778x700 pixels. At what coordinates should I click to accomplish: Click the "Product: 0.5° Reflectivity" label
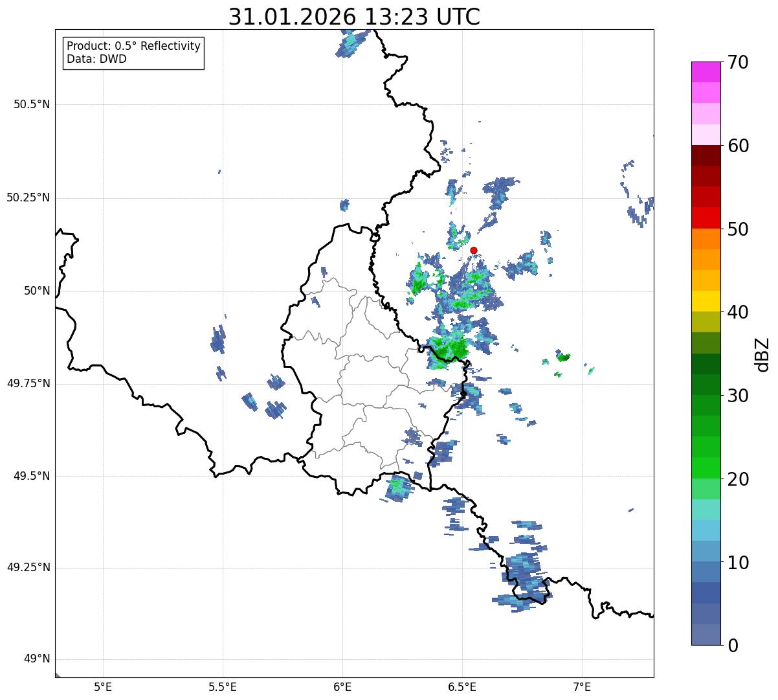coord(133,47)
